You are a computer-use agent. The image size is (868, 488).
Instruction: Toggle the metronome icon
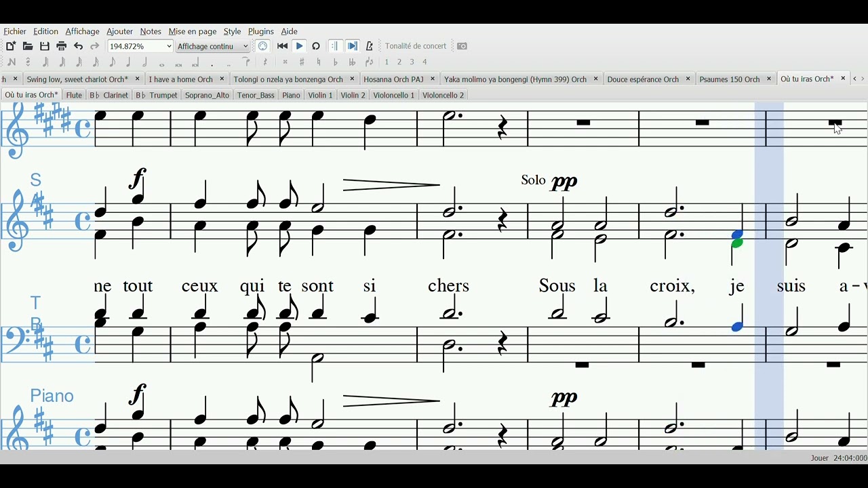[370, 46]
